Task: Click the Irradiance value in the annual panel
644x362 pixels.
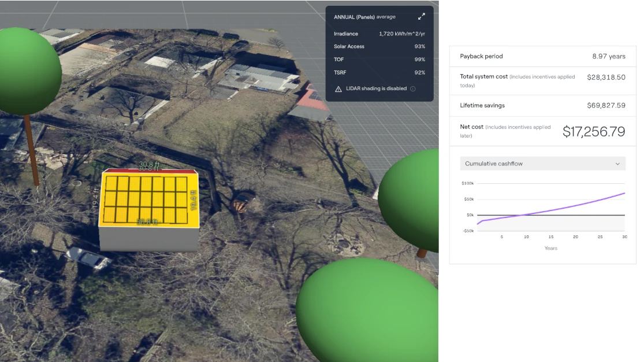Action: (x=401, y=34)
